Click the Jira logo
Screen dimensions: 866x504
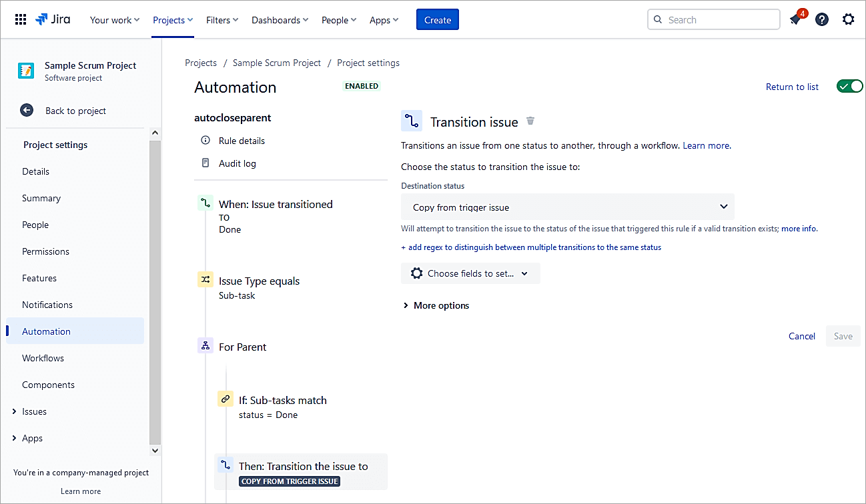(x=53, y=20)
